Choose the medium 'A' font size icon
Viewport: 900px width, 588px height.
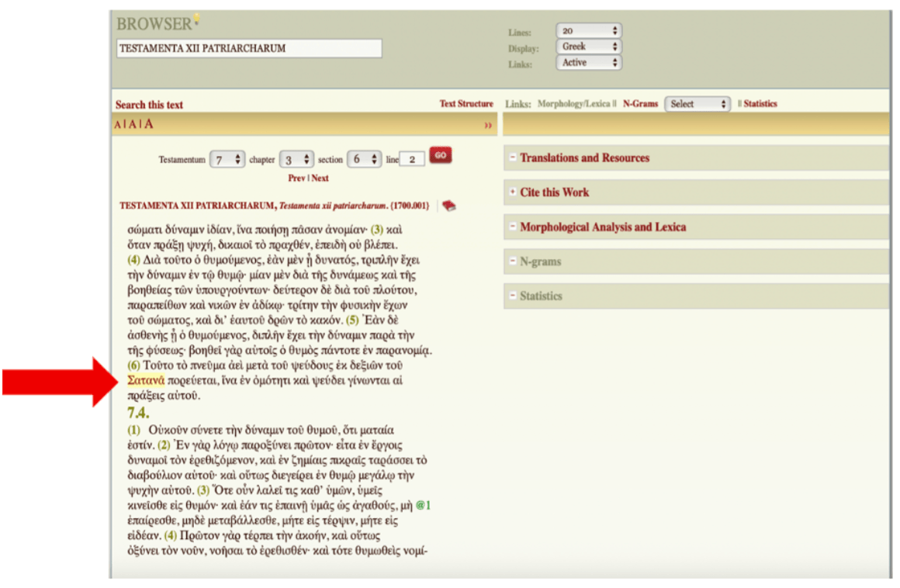point(131,125)
